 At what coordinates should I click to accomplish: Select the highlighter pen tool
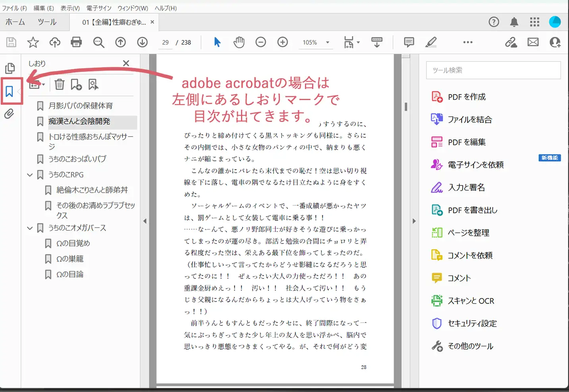click(431, 42)
